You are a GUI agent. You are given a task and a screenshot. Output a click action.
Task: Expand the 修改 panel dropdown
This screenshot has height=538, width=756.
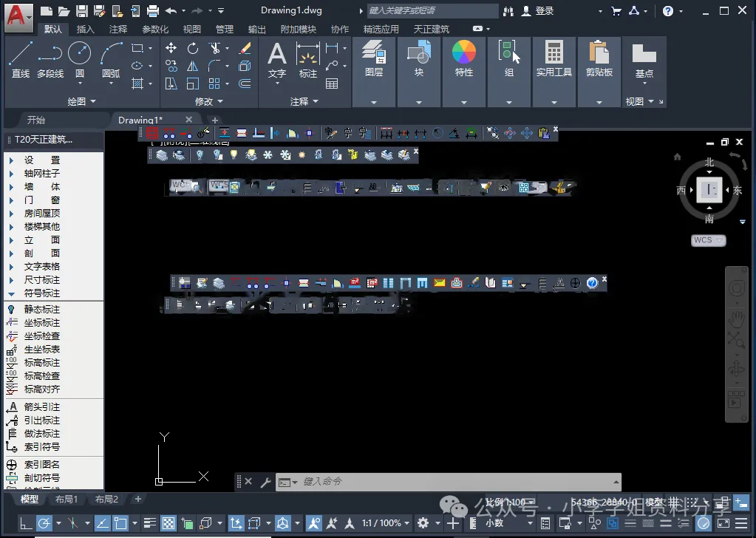point(209,101)
